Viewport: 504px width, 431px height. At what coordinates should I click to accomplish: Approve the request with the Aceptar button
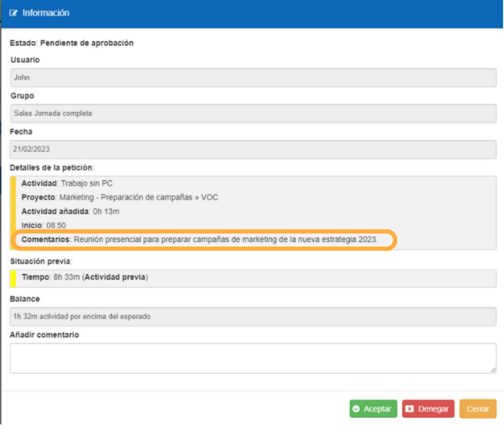(x=373, y=409)
